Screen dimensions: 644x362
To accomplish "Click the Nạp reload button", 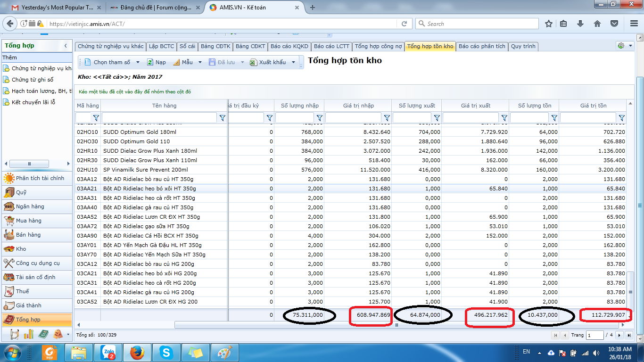I will click(x=157, y=62).
